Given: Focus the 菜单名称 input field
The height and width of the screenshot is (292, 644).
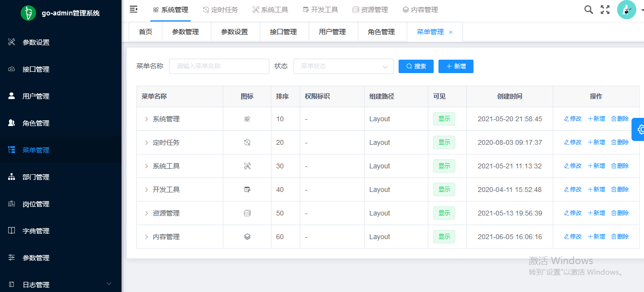Looking at the screenshot, I should click(x=219, y=66).
